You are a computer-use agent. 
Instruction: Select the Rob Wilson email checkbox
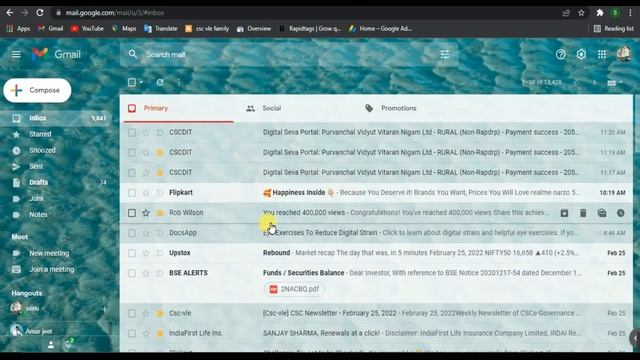132,213
